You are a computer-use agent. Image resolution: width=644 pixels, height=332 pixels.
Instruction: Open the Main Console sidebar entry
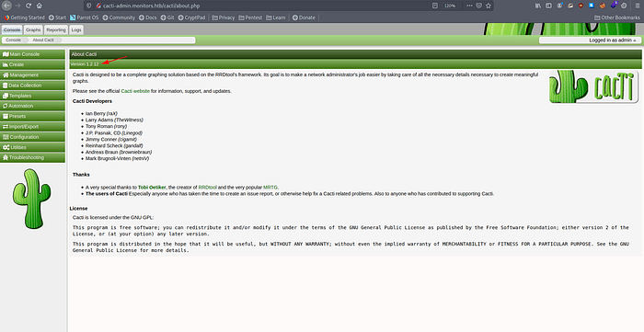(x=32, y=54)
